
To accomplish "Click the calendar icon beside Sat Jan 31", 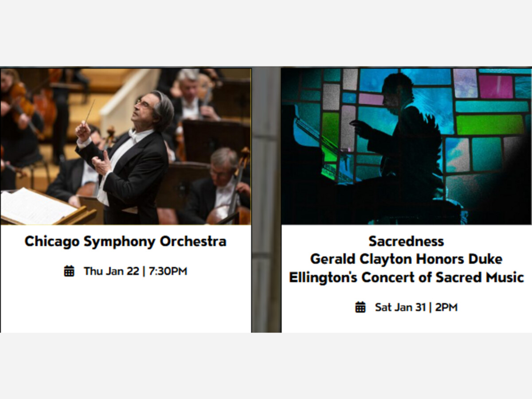I will (360, 307).
